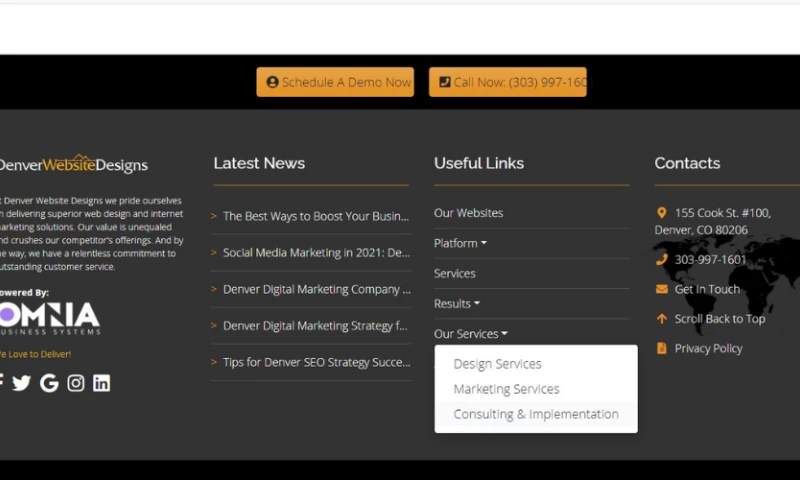The width and height of the screenshot is (800, 480).
Task: Click the Google social icon
Action: (48, 383)
